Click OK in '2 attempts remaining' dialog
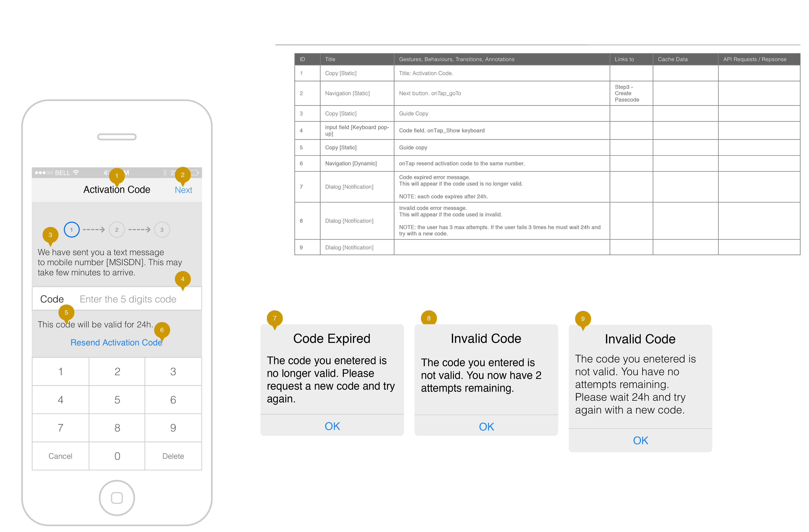The image size is (809, 532). 486,427
